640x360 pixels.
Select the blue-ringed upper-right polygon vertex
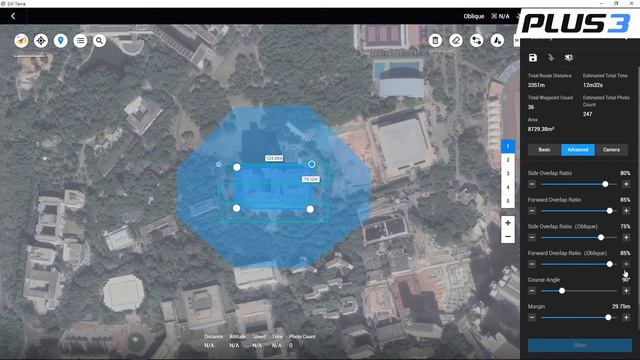pyautogui.click(x=311, y=164)
